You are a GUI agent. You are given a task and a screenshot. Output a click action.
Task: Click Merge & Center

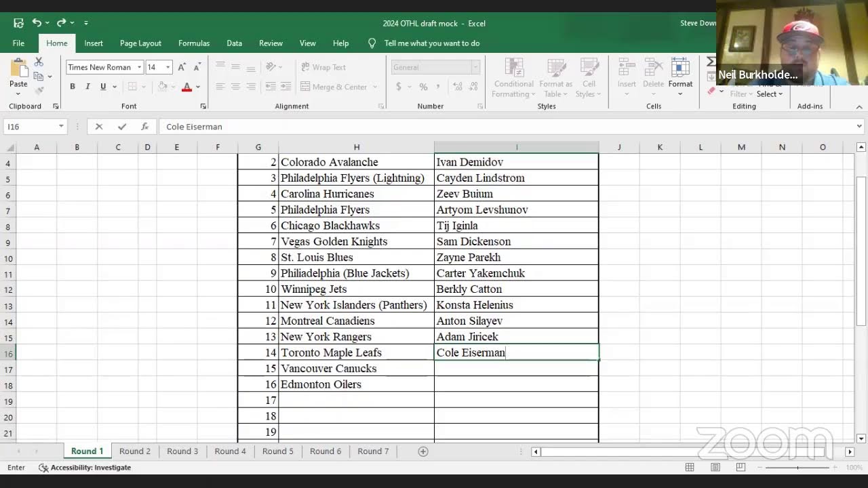click(334, 87)
